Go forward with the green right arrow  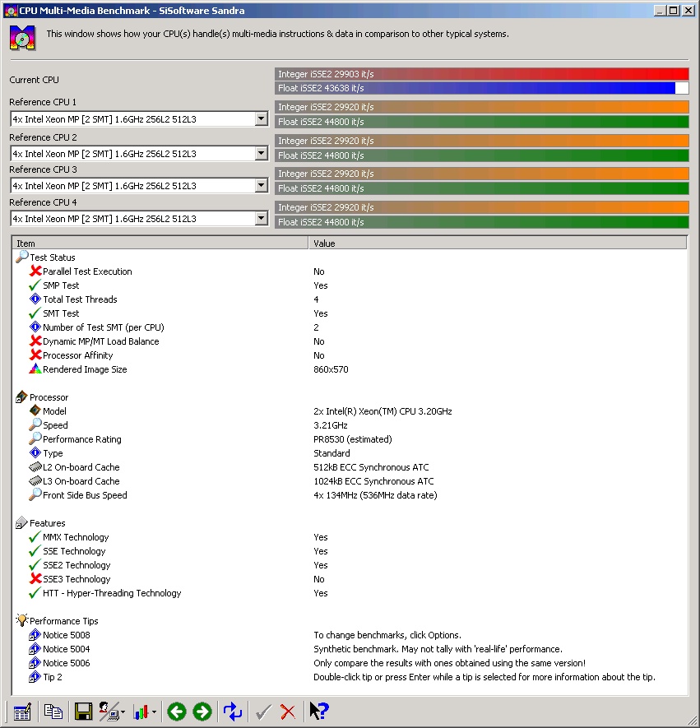(x=202, y=712)
